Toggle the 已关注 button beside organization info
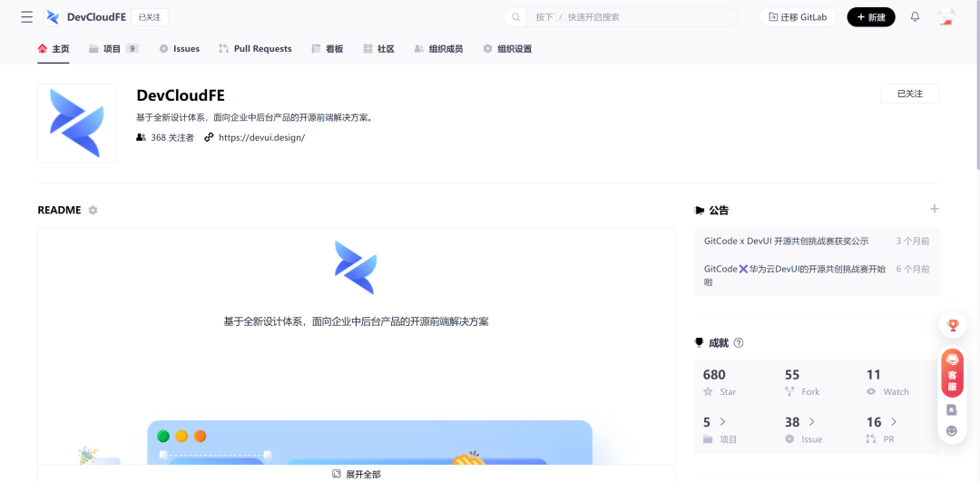The image size is (980, 483). tap(909, 94)
